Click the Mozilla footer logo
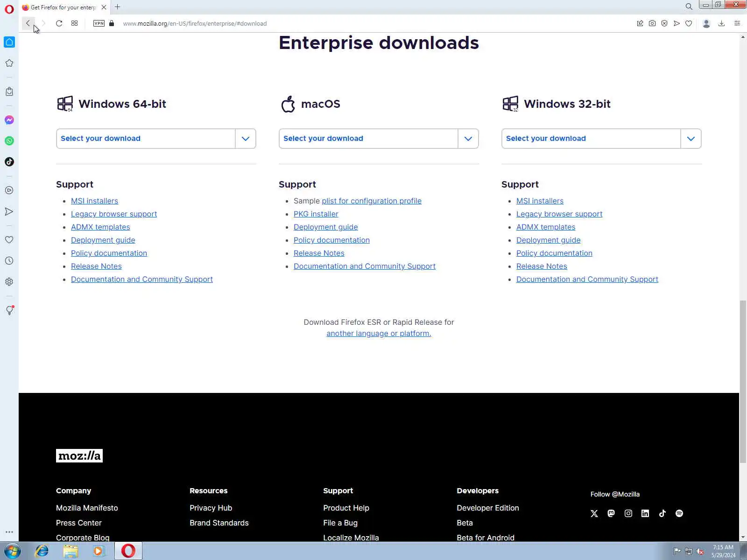 pos(79,455)
